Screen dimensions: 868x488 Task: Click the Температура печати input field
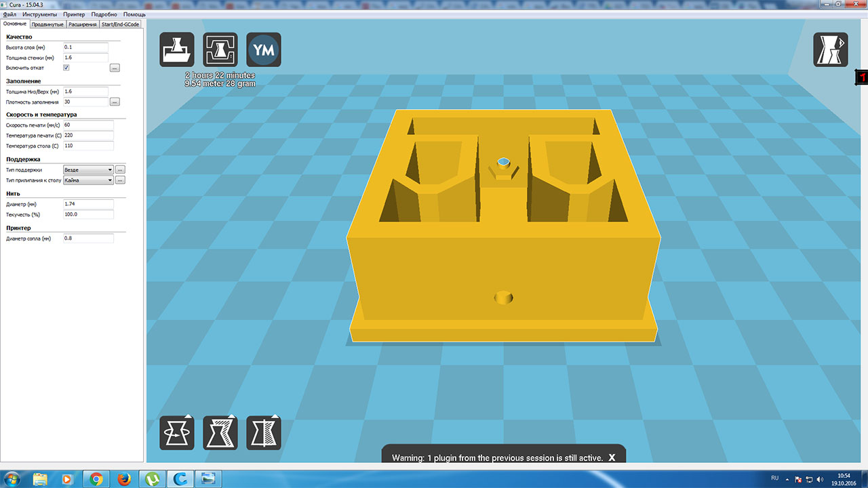pyautogui.click(x=88, y=135)
